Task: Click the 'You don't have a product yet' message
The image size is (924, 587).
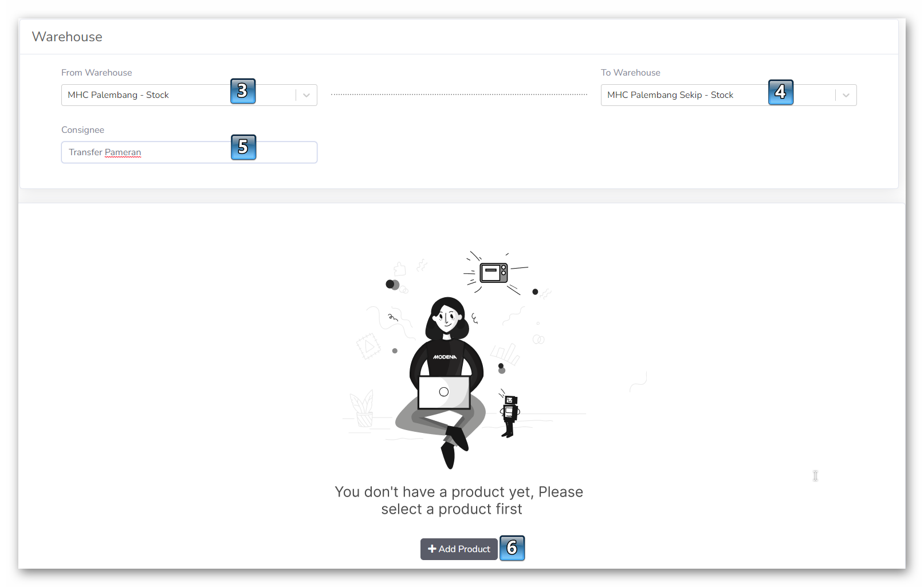Action: (458, 500)
